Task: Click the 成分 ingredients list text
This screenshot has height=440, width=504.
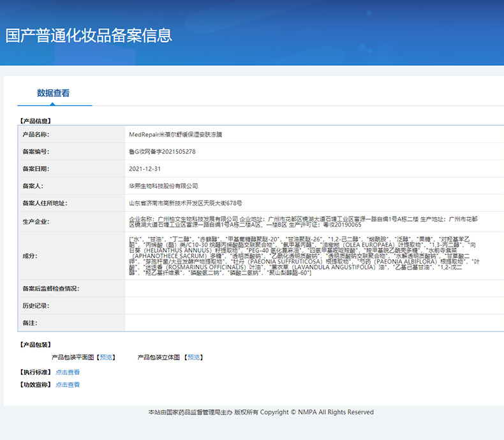Action: click(303, 255)
